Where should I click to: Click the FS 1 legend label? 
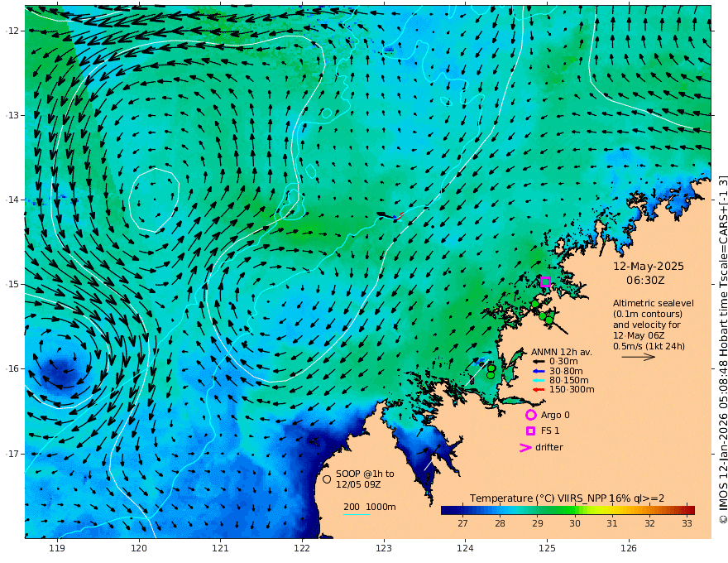pos(550,431)
